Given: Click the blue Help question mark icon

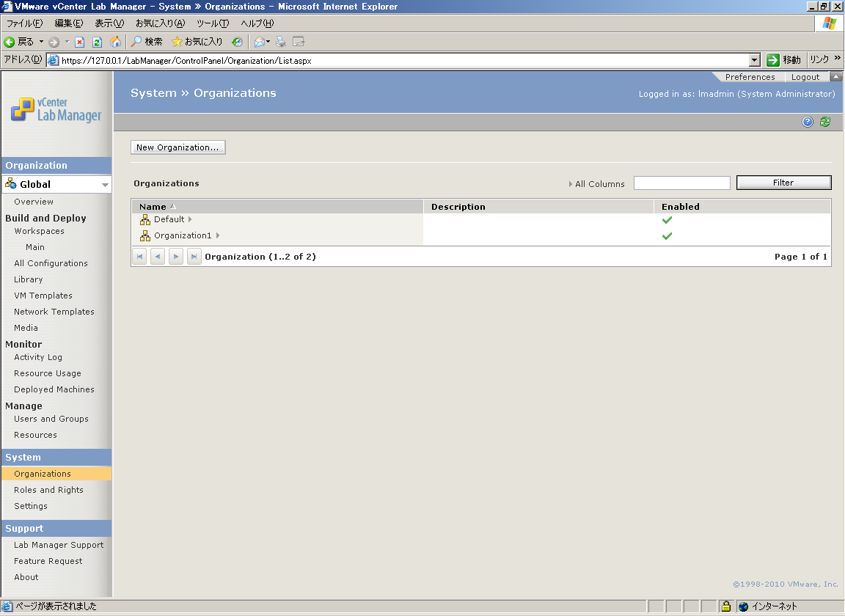Looking at the screenshot, I should (808, 122).
